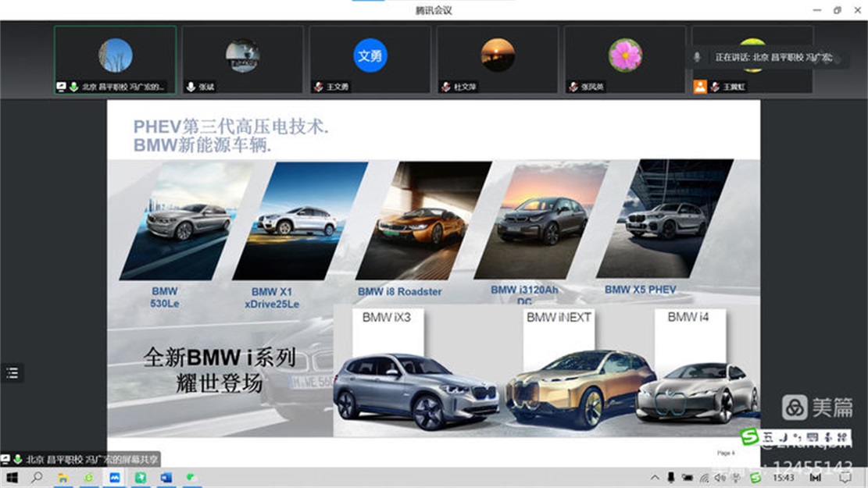Select 张凤英's pink flower avatar
The image size is (868, 488).
pyautogui.click(x=625, y=55)
